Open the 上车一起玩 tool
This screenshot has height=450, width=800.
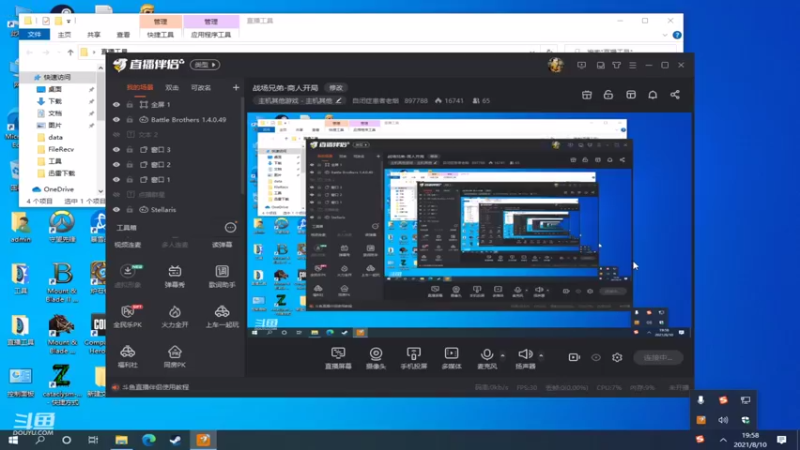[x=222, y=316]
